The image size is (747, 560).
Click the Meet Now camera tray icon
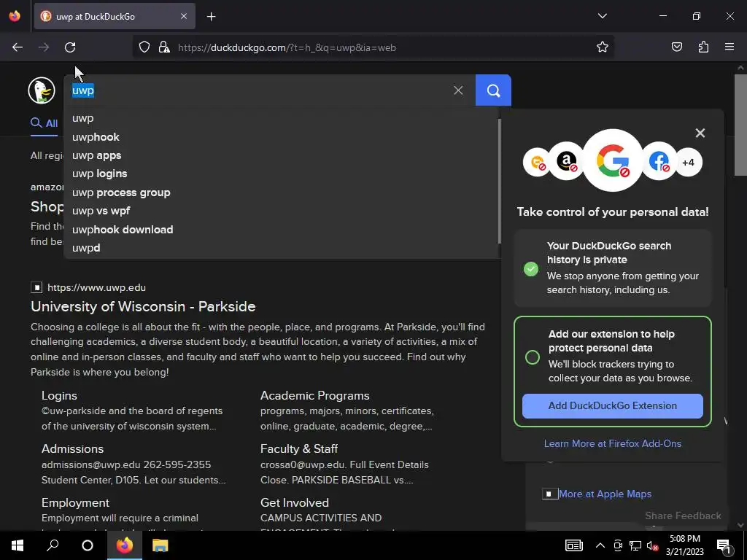[618, 545]
